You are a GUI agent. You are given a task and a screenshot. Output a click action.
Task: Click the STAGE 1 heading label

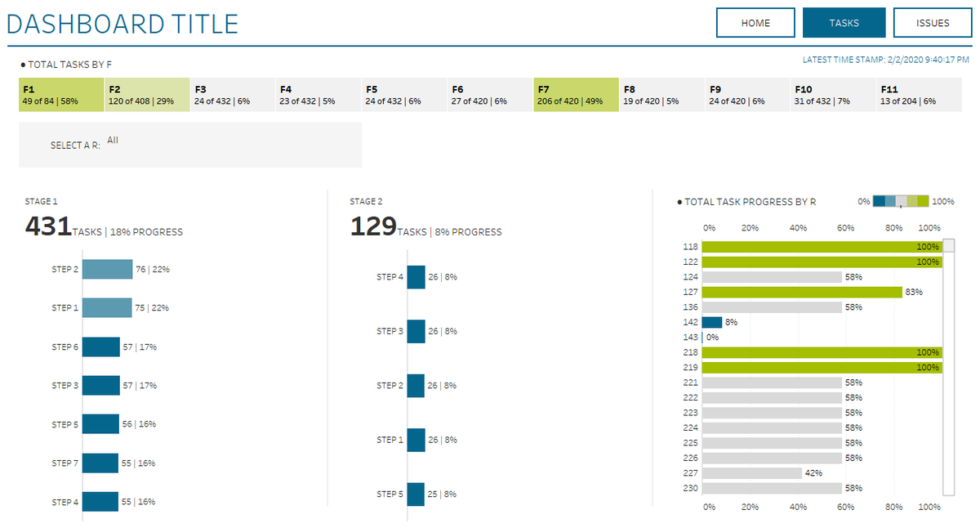pyautogui.click(x=42, y=201)
